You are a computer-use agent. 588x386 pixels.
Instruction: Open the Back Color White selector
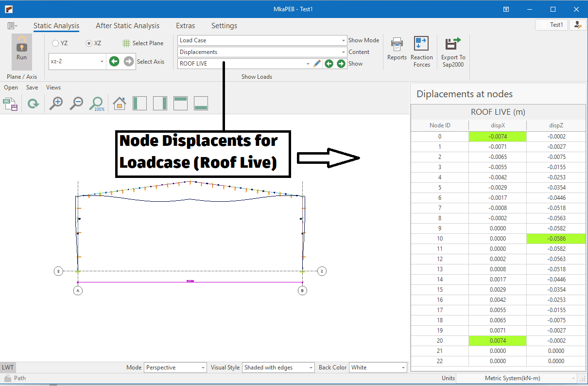378,368
